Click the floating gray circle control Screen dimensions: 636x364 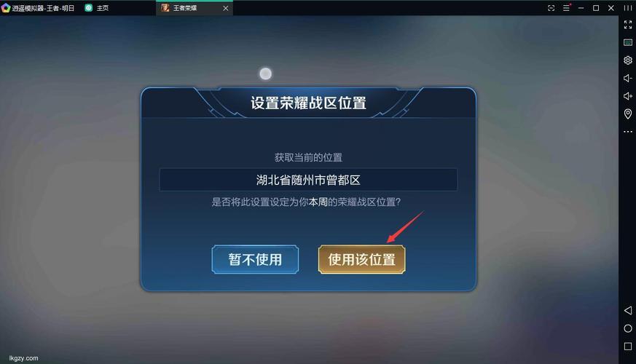click(x=266, y=74)
